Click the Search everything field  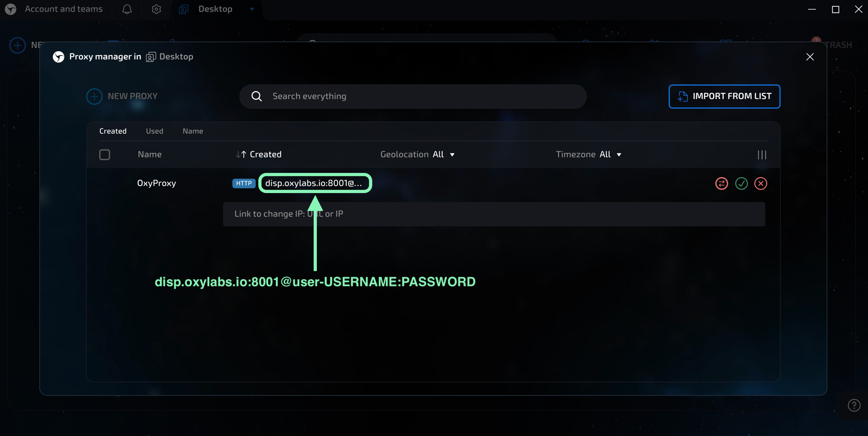[413, 96]
